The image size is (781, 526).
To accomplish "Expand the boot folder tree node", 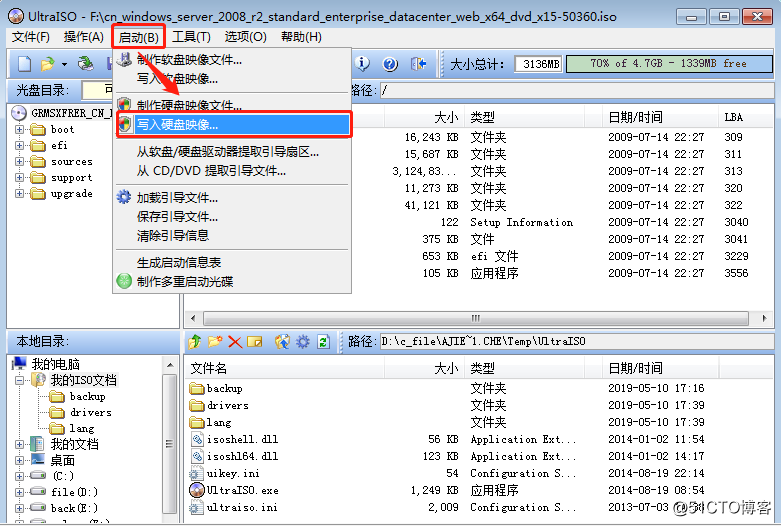I will 19,130.
